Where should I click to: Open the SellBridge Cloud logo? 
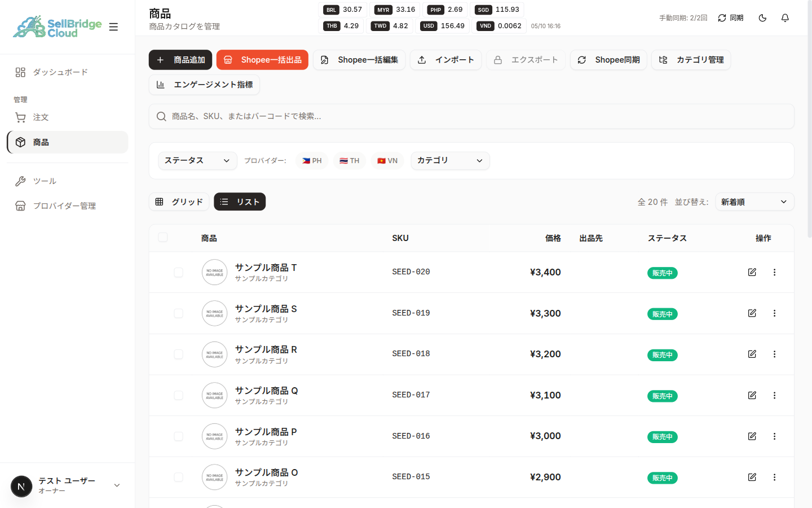(x=58, y=27)
